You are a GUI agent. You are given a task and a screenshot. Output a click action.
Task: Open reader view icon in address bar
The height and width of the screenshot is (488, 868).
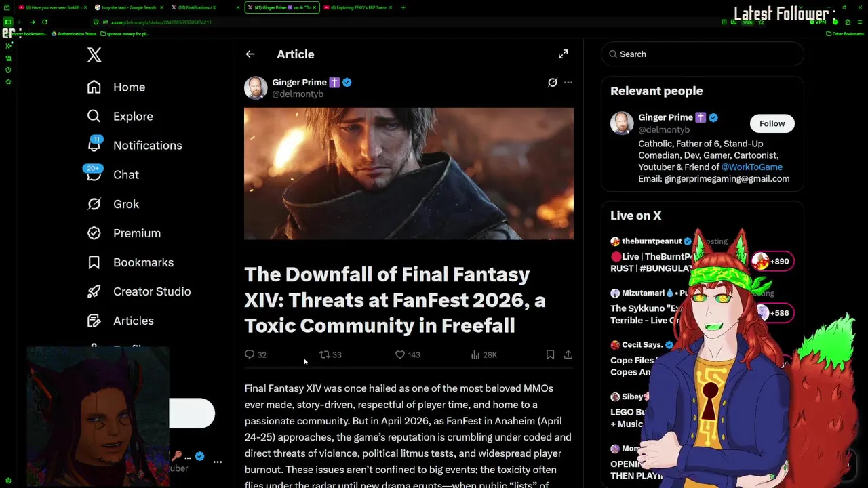coord(724,22)
